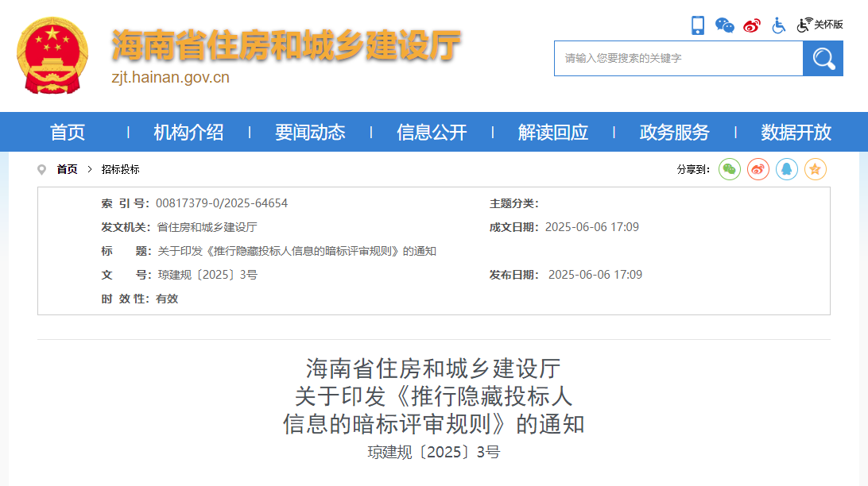Image resolution: width=868 pixels, height=486 pixels.
Task: Open the mobile version phone icon
Action: (x=699, y=25)
